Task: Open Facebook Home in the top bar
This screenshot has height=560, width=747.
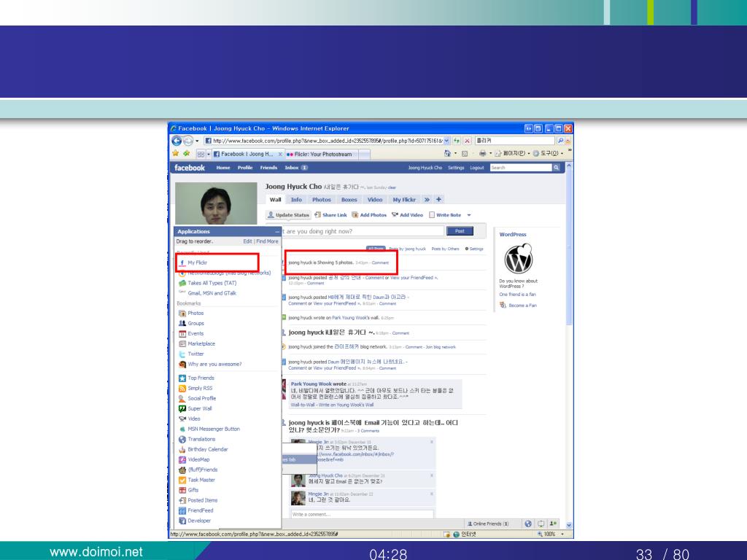Action: click(223, 168)
